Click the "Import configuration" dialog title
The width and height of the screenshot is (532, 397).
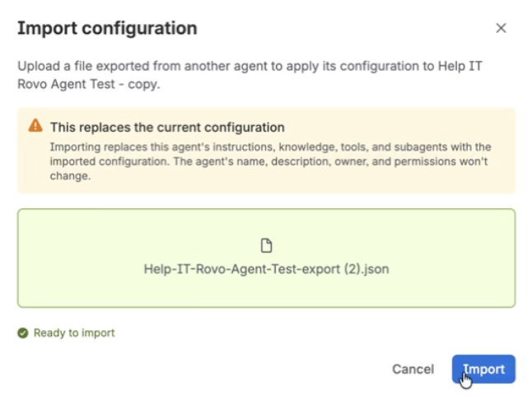(x=107, y=28)
